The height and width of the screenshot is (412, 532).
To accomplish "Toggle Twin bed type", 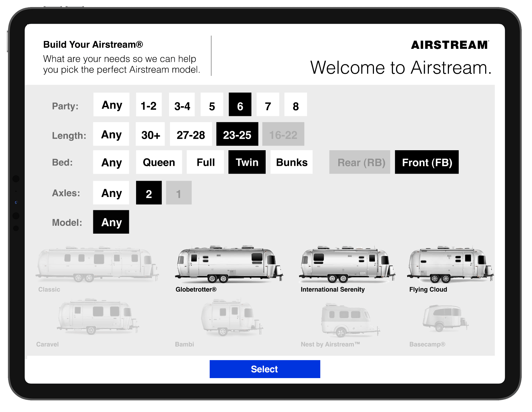I will click(x=247, y=162).
